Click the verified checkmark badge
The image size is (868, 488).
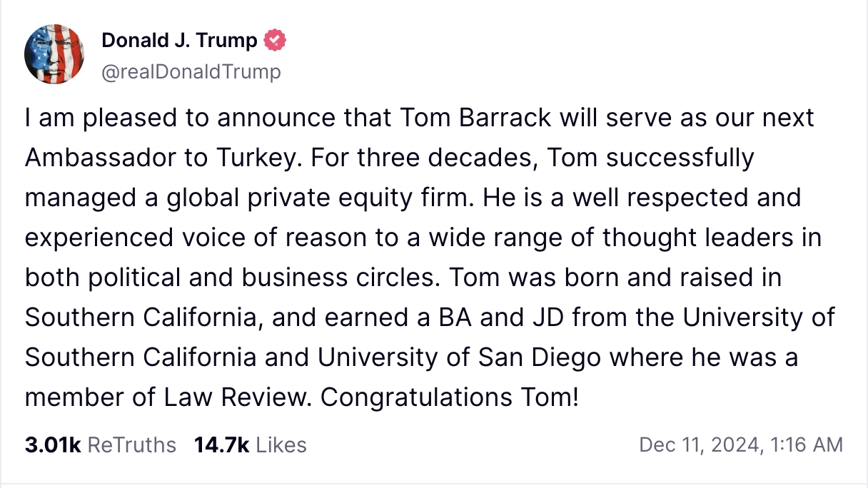click(x=275, y=41)
